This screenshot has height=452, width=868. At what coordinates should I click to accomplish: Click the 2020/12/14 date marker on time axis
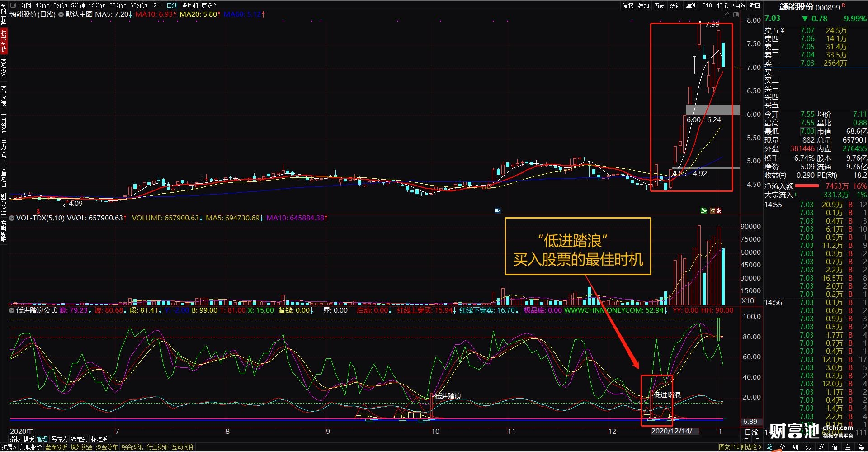[x=675, y=432]
